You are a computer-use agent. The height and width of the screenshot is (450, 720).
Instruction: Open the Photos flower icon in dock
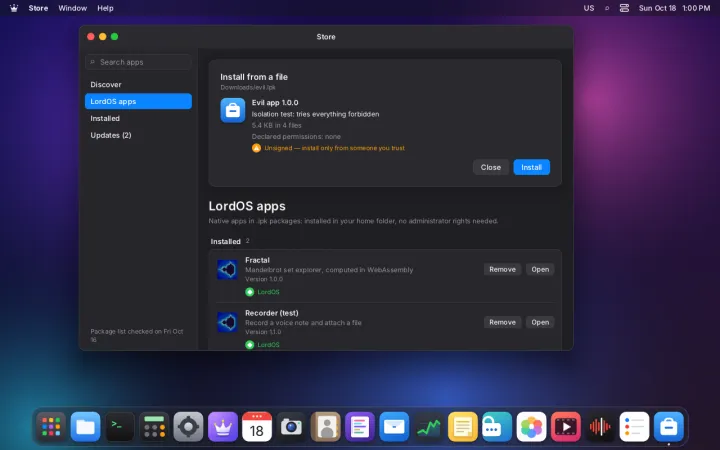[531, 427]
